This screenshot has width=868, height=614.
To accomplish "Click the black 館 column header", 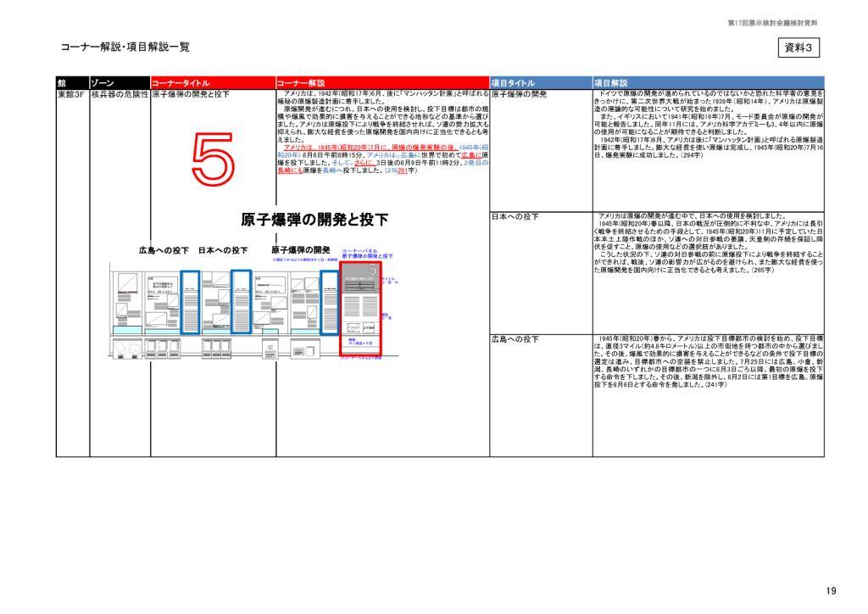I will coord(73,83).
